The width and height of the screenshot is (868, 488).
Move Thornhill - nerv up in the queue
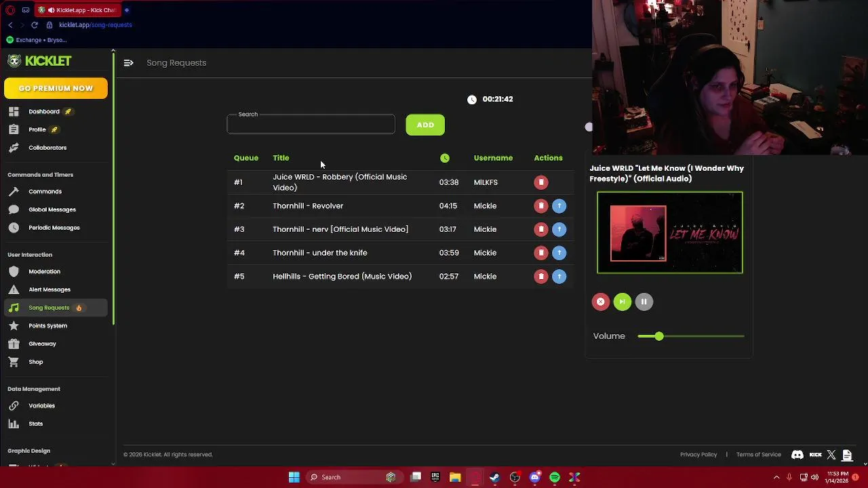point(559,229)
